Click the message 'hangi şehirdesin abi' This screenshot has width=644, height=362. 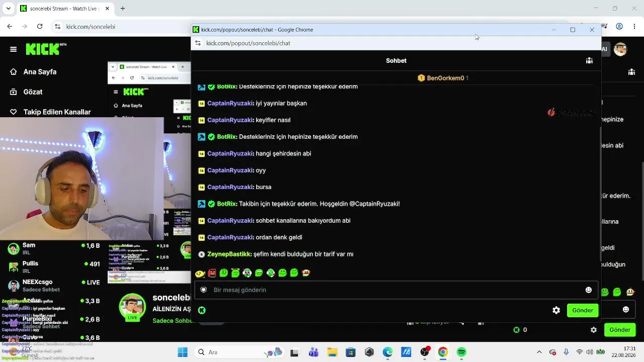coord(283,153)
